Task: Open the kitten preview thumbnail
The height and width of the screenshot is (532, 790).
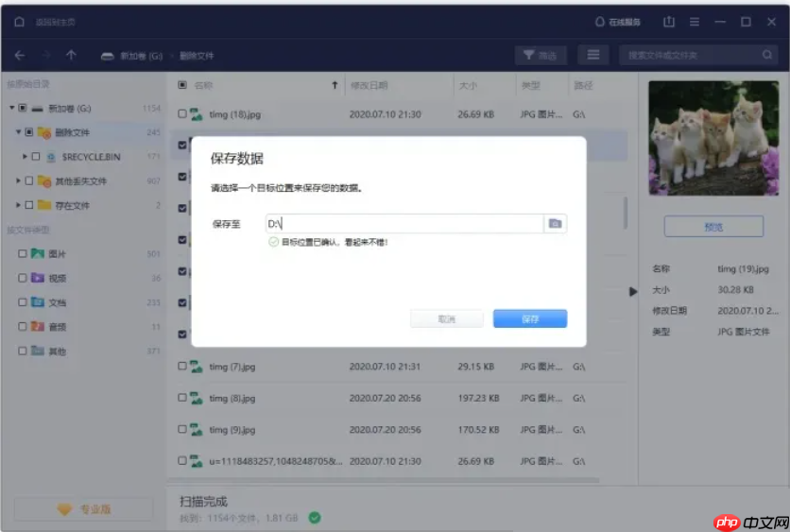Action: 713,138
